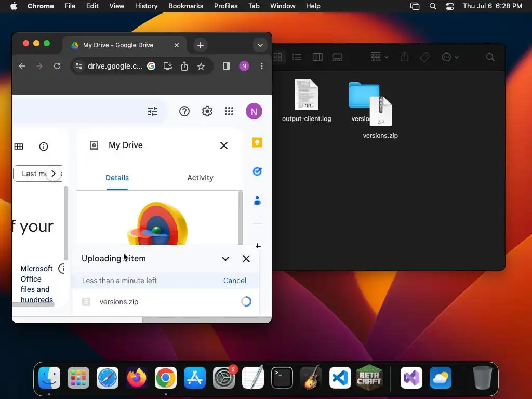Image resolution: width=532 pixels, height=399 pixels.
Task: Click the details panel vertical scrollbar
Action: (241, 218)
